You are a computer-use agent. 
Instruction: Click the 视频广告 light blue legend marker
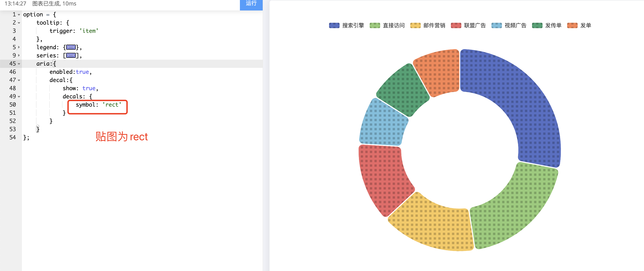[x=496, y=25]
